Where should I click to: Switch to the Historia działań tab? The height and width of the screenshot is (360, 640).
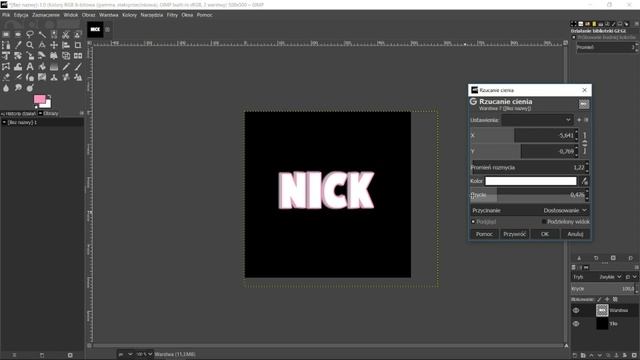(18, 113)
